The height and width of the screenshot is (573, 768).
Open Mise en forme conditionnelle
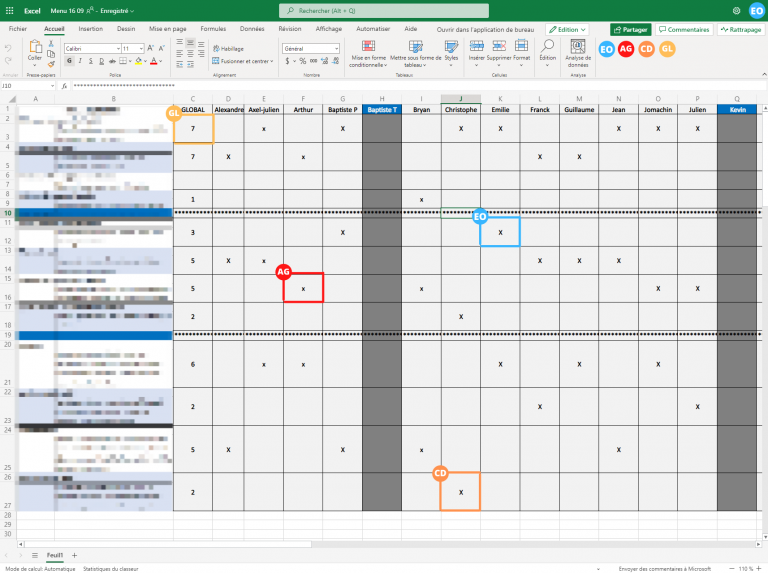[x=368, y=53]
